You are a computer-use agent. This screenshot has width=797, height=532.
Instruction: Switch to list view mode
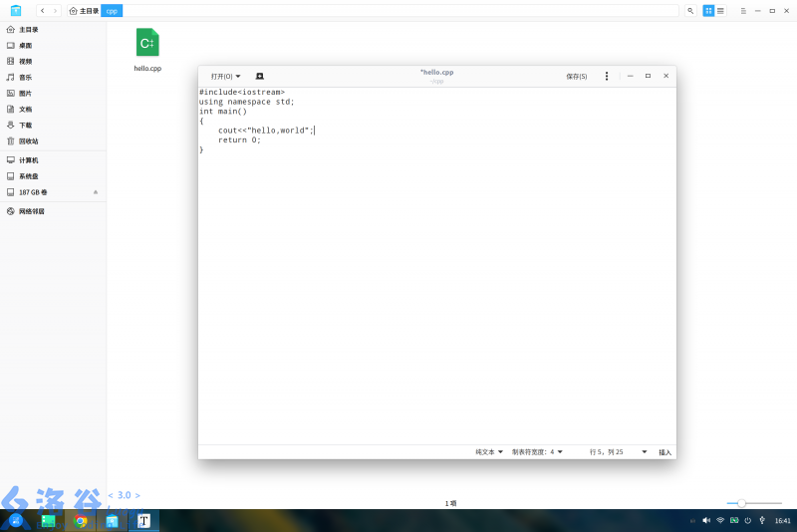click(x=720, y=10)
